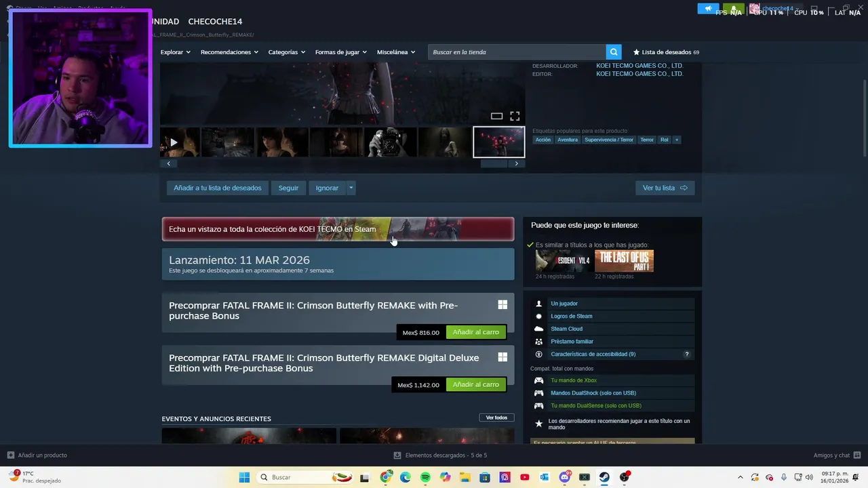Open the Steam announcements megaphone icon
The height and width of the screenshot is (488, 868).
708,9
